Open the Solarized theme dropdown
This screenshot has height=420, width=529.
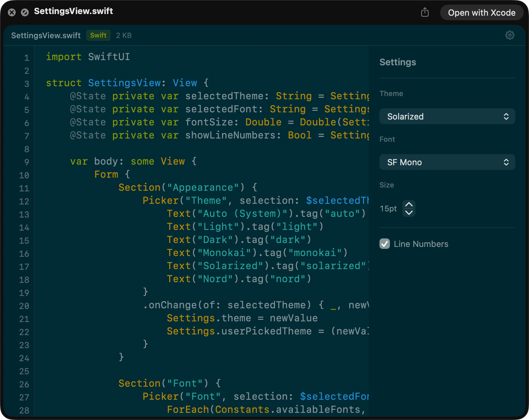(447, 116)
